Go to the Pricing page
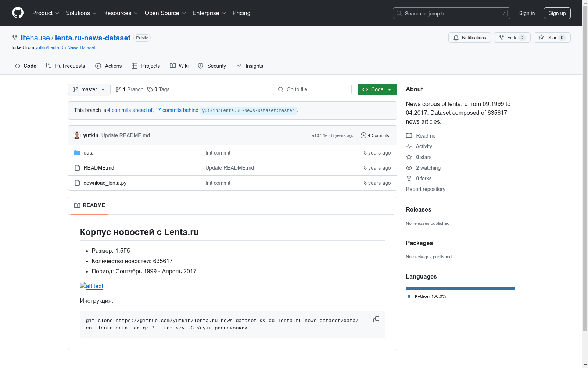 point(241,13)
